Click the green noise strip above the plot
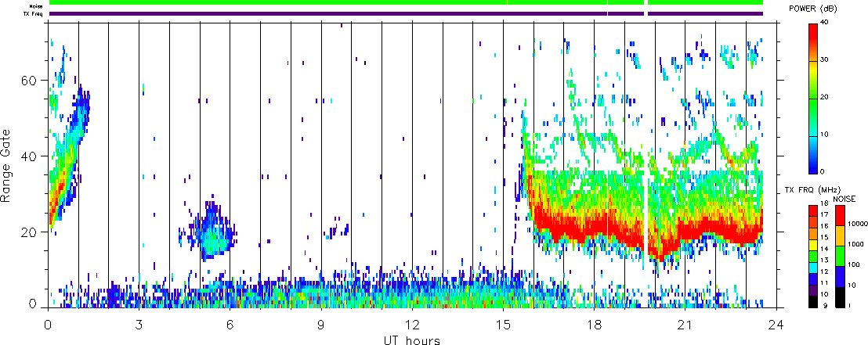Viewport: 868px width, 345px height. [x=406, y=2]
